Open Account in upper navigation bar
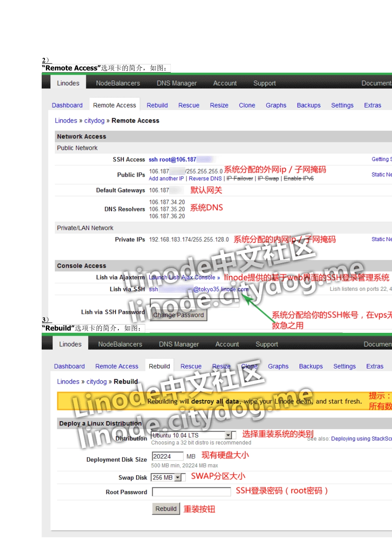The width and height of the screenshot is (392, 555). click(225, 83)
